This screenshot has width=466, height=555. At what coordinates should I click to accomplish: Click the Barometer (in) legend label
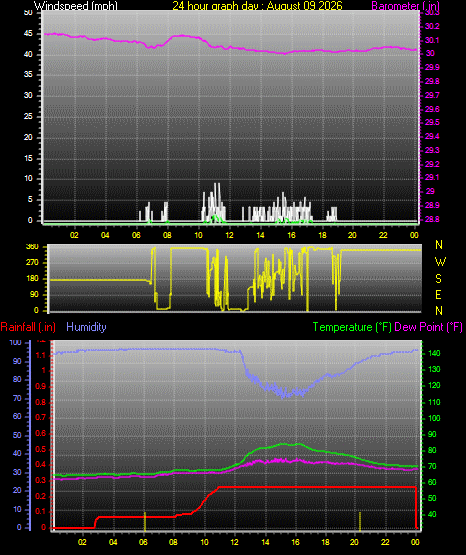pos(405,6)
